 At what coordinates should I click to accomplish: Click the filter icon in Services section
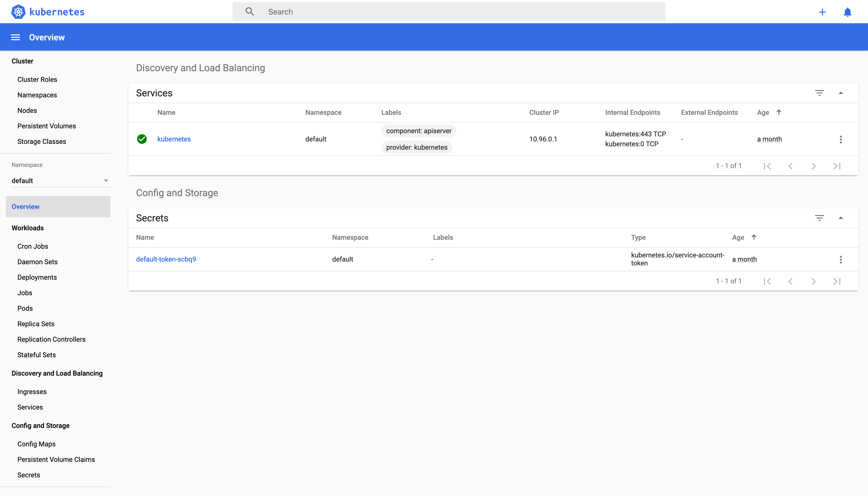pyautogui.click(x=819, y=93)
